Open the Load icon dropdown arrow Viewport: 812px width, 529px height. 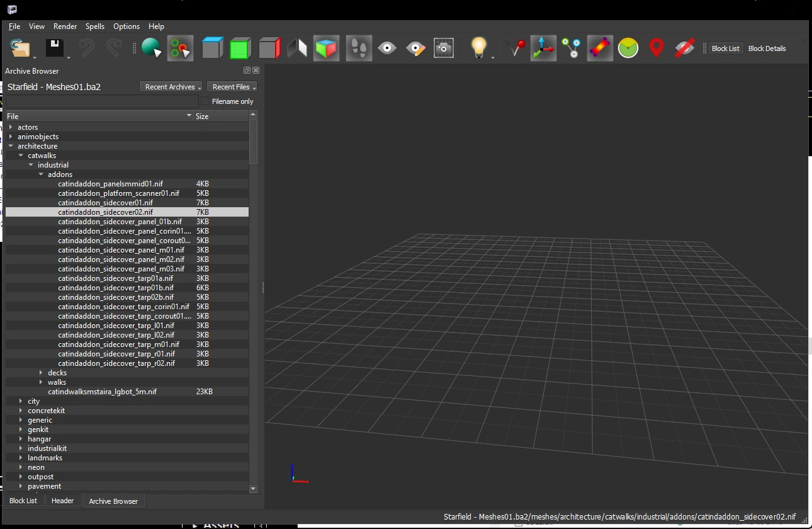click(x=34, y=57)
